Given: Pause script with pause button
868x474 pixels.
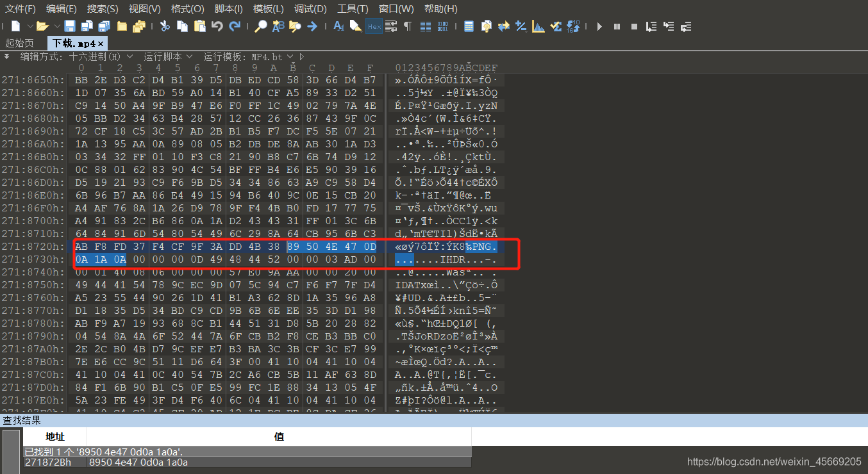Looking at the screenshot, I should pyautogui.click(x=617, y=26).
